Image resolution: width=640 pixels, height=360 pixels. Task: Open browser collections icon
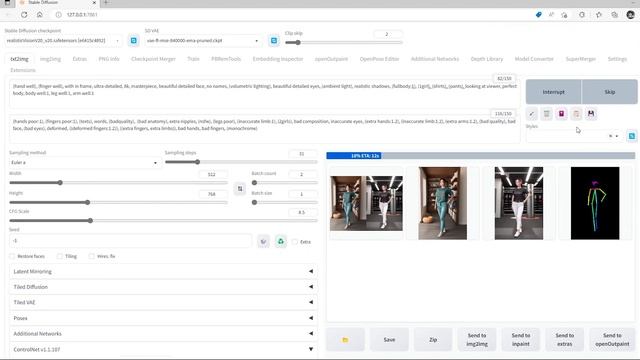pos(615,15)
